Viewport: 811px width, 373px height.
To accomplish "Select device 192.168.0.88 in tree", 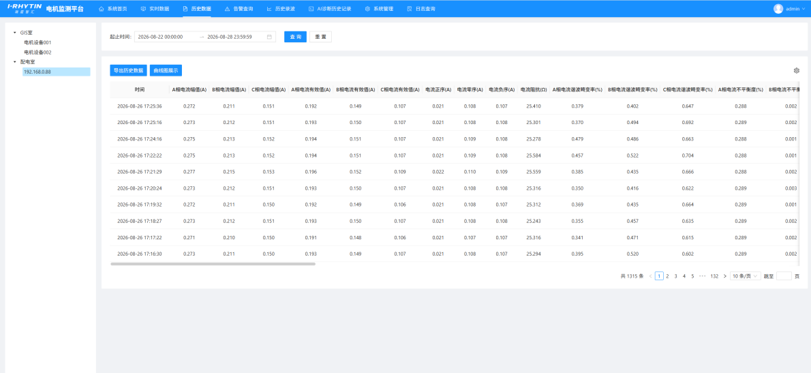I will coord(56,72).
